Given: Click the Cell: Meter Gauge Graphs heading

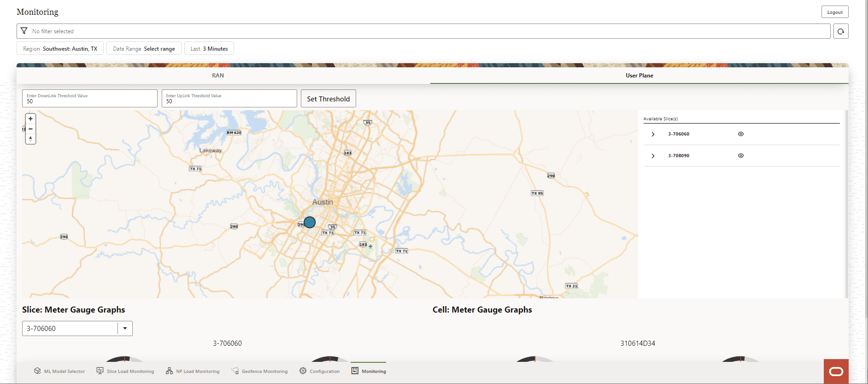Looking at the screenshot, I should 482,310.
